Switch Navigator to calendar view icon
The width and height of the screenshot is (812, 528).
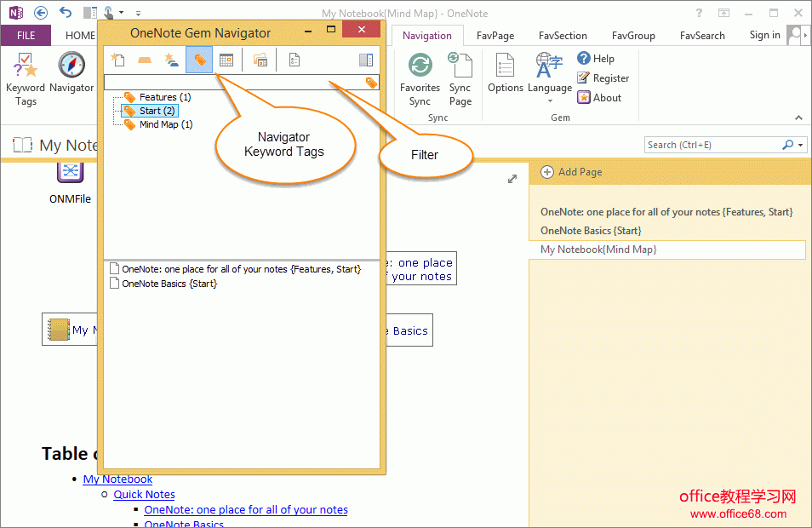tap(226, 60)
